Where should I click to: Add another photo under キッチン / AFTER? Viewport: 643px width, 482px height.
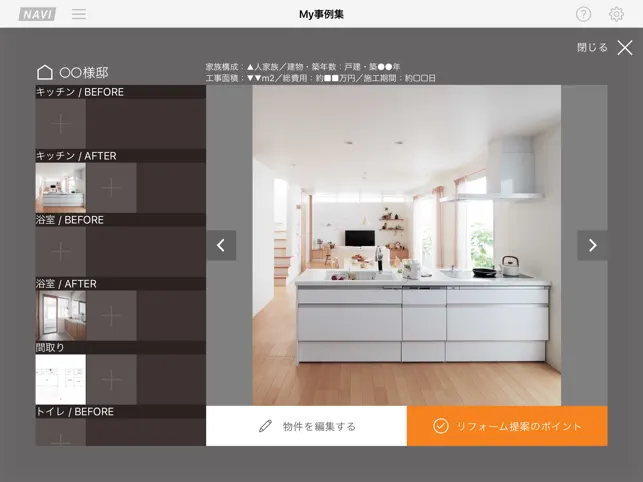(112, 188)
